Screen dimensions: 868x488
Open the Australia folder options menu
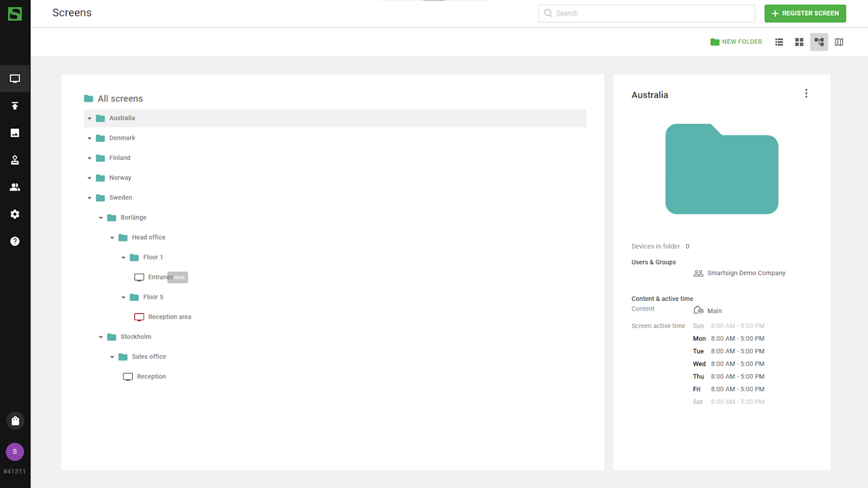point(806,94)
